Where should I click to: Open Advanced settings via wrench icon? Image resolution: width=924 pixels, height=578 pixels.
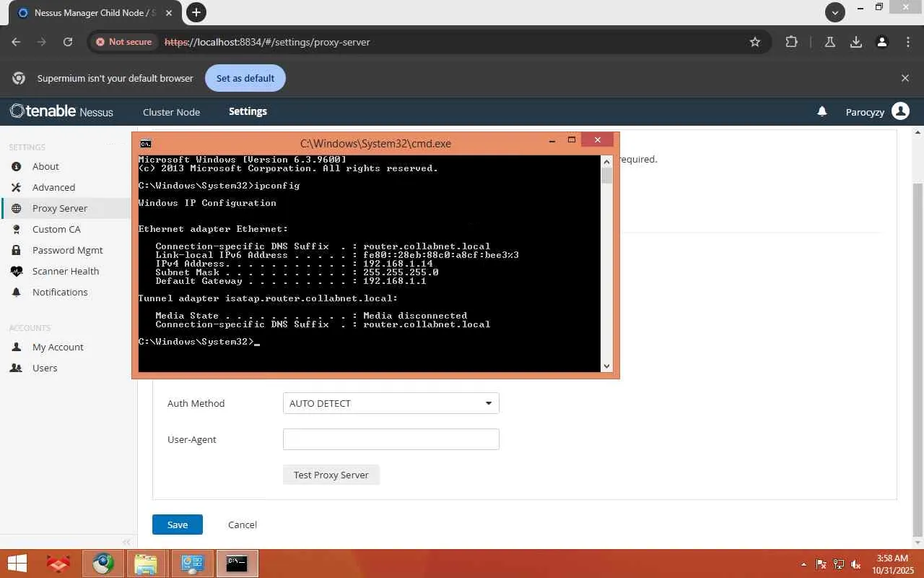(17, 187)
